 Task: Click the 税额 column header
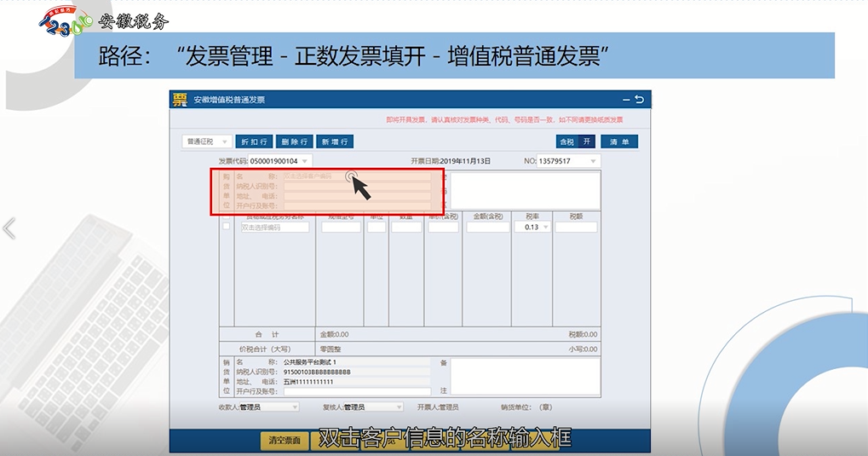point(577,216)
